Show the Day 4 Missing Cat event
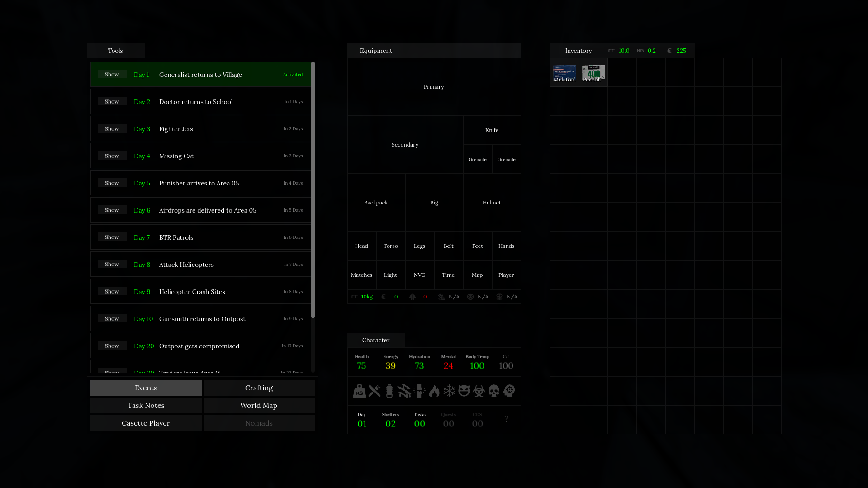Image resolution: width=868 pixels, height=488 pixels. point(112,156)
